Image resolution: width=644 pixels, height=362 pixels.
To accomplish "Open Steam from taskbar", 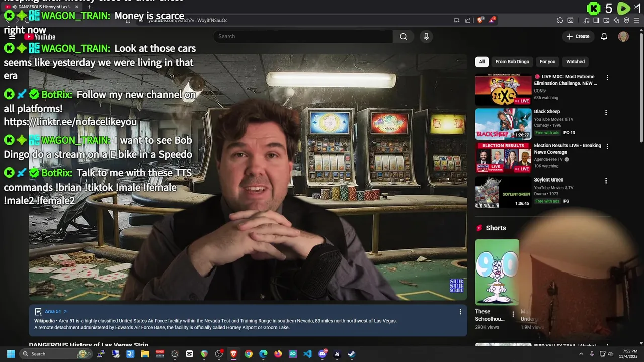I will (x=352, y=354).
